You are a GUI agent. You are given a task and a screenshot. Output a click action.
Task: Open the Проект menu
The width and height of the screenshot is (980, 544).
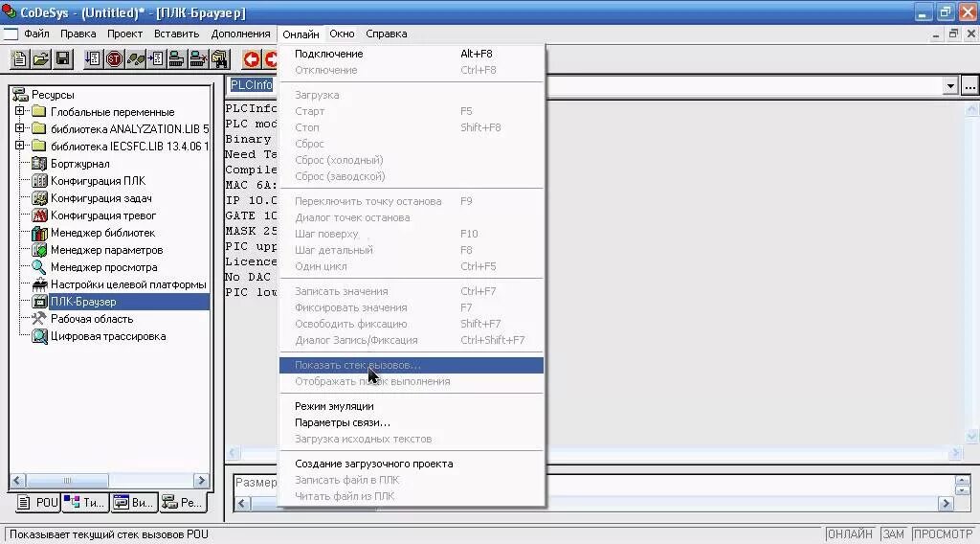click(x=125, y=34)
